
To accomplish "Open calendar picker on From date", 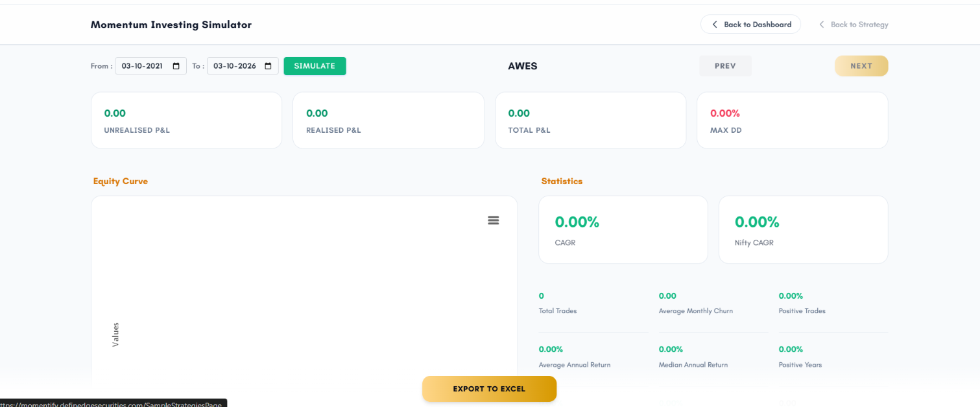I will point(176,66).
